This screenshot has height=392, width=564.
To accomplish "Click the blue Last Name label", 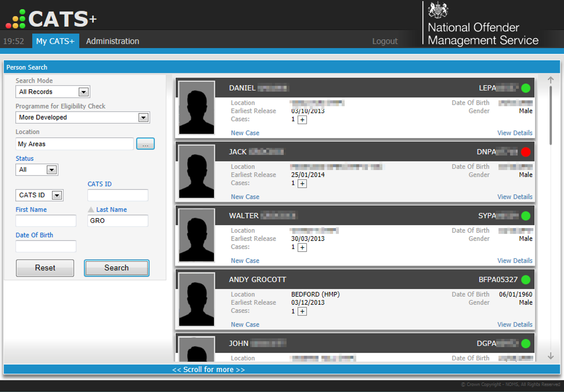I will click(112, 210).
